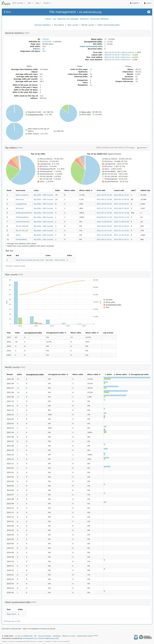This screenshot has width=154, height=644.
Task: Open the Download dropdown in Top editors
Action: (142, 148)
